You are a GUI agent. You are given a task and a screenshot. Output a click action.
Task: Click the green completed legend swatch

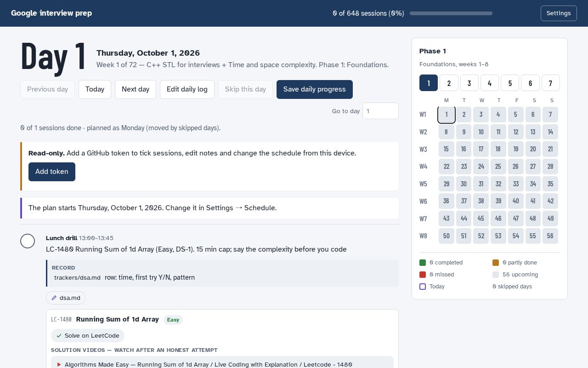pos(423,263)
